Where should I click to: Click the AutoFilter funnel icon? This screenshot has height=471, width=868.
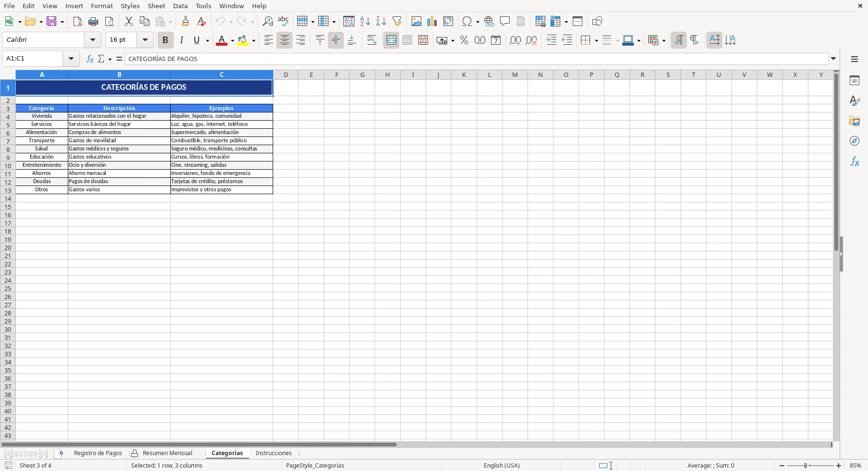click(x=397, y=21)
